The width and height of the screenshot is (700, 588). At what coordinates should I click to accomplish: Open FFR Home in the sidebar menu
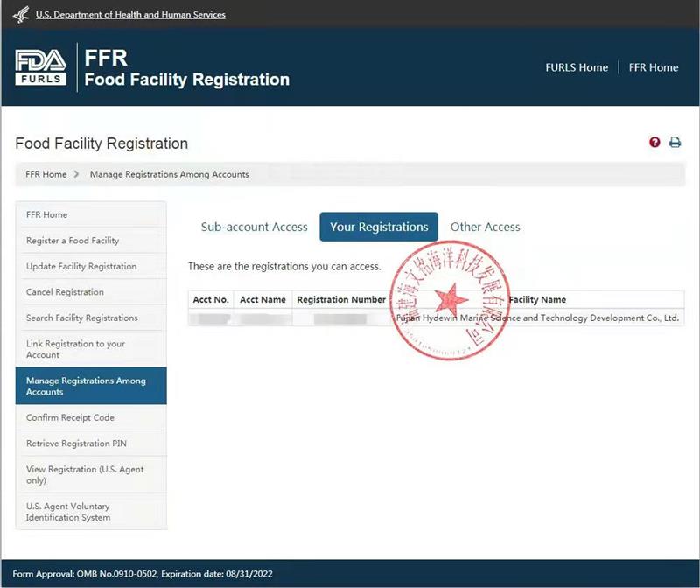[91, 214]
